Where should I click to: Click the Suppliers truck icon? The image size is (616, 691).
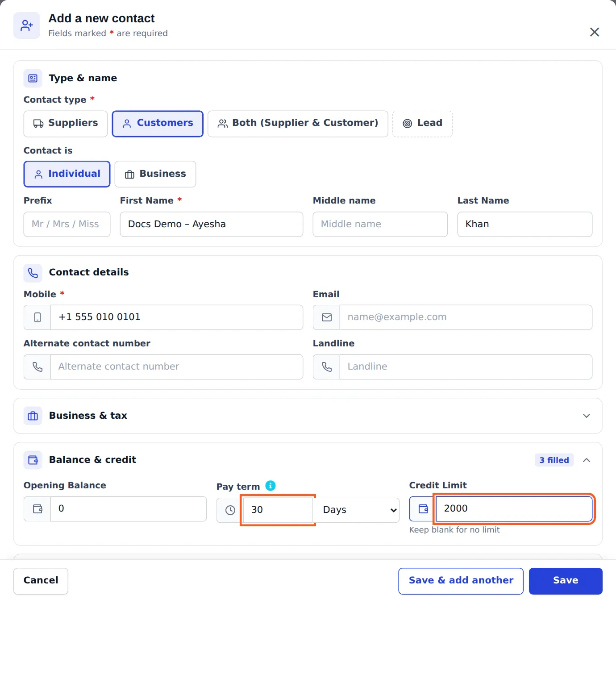point(38,124)
